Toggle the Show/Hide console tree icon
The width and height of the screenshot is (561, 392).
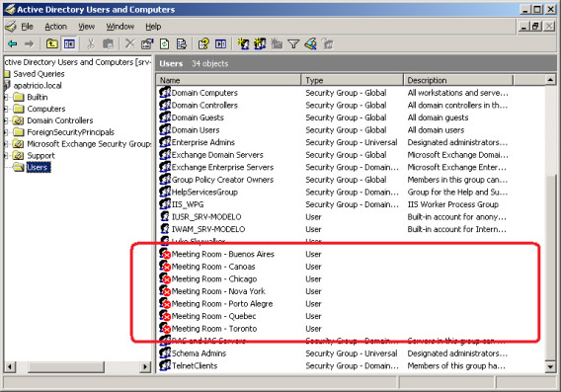click(x=69, y=44)
